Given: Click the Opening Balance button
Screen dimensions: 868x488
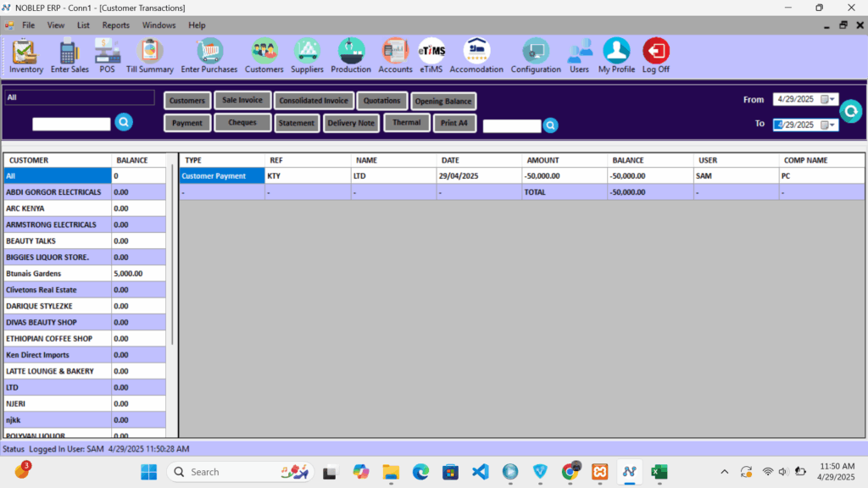Looking at the screenshot, I should (442, 102).
